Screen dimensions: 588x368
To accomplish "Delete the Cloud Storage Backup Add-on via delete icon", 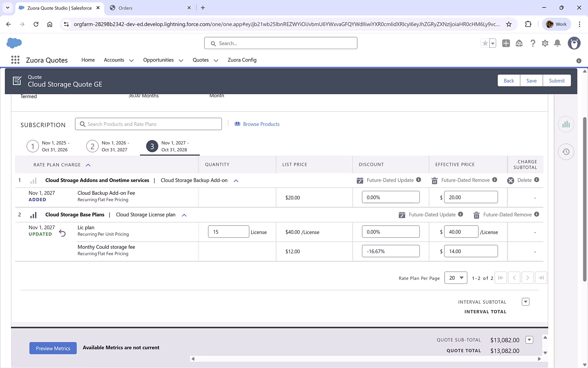I will click(x=510, y=180).
